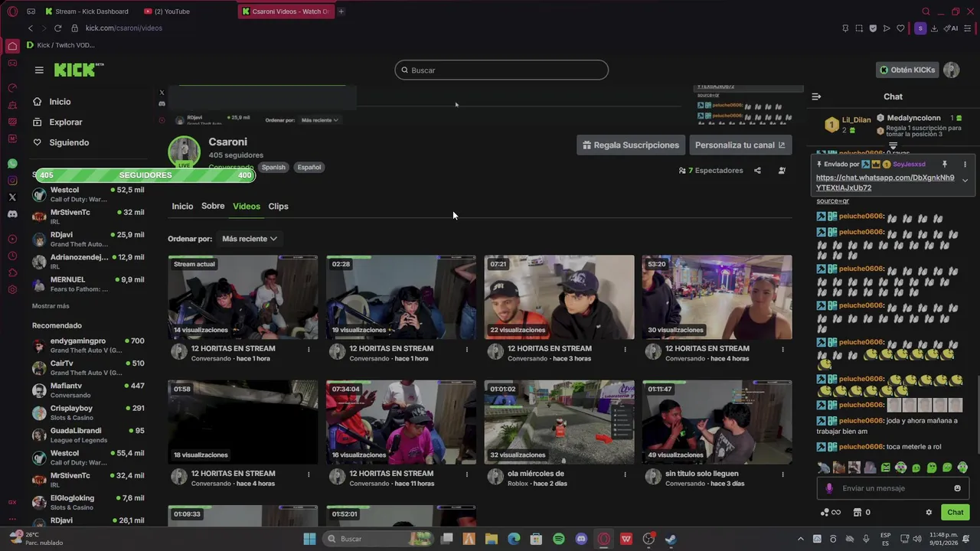This screenshot has width=980, height=551.
Task: Go to Explorar in left sidebar
Action: pyautogui.click(x=66, y=122)
